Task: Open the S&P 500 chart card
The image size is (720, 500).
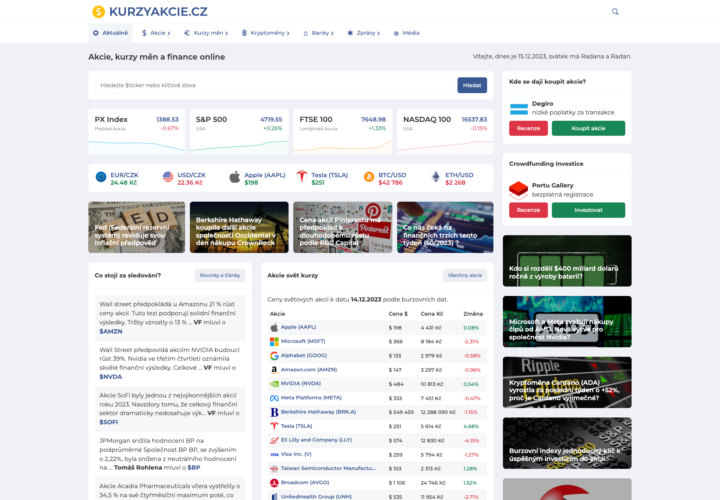Action: 239,132
